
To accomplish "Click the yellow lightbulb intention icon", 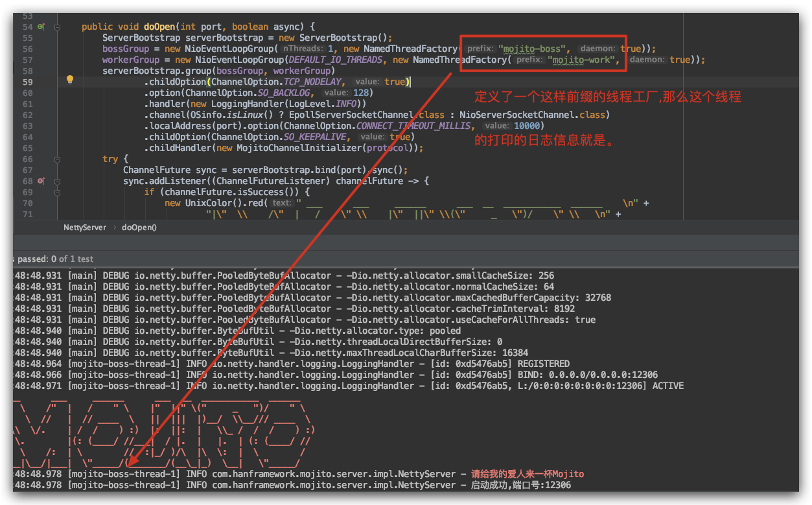I will [x=70, y=80].
